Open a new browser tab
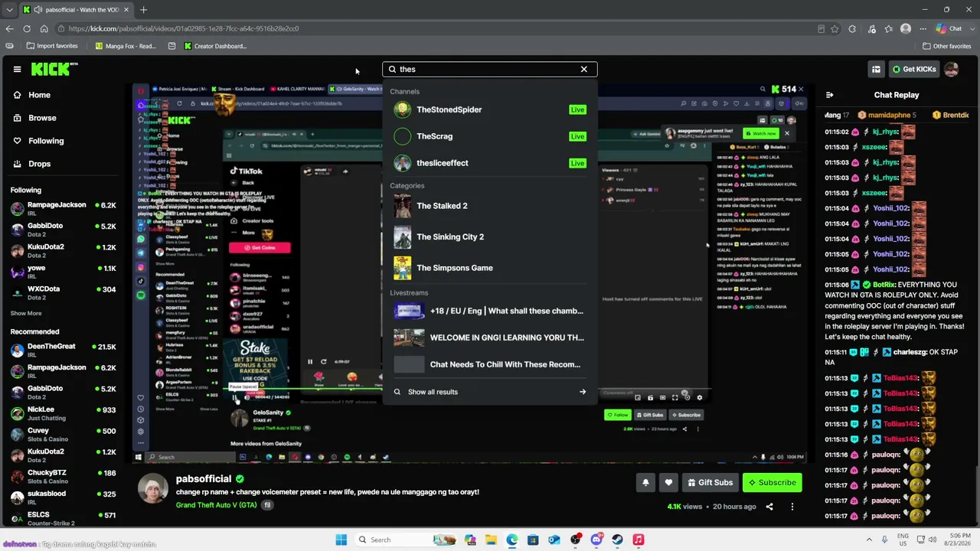The height and width of the screenshot is (551, 980). pyautogui.click(x=143, y=10)
